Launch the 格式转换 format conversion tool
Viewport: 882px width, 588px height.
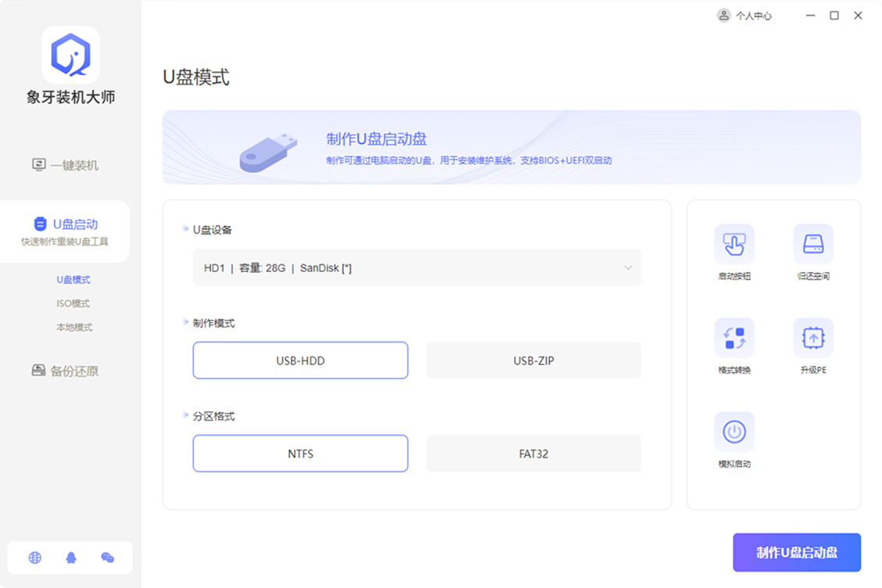733,338
